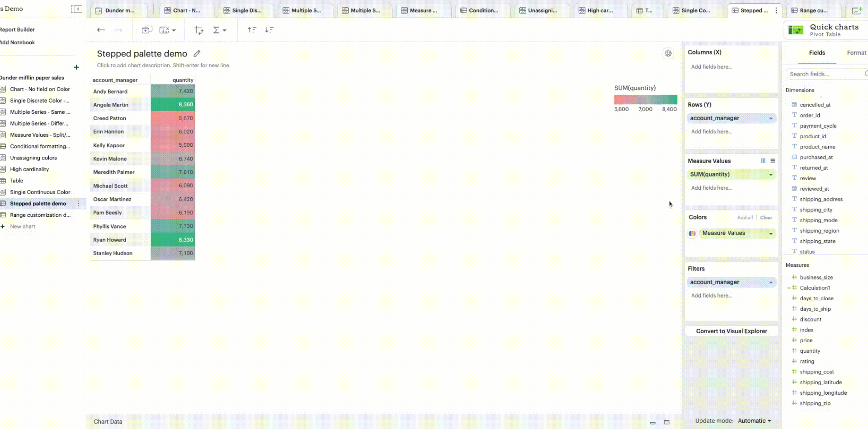Open the totals sigma dropdown
Image resolution: width=868 pixels, height=429 pixels.
[219, 30]
